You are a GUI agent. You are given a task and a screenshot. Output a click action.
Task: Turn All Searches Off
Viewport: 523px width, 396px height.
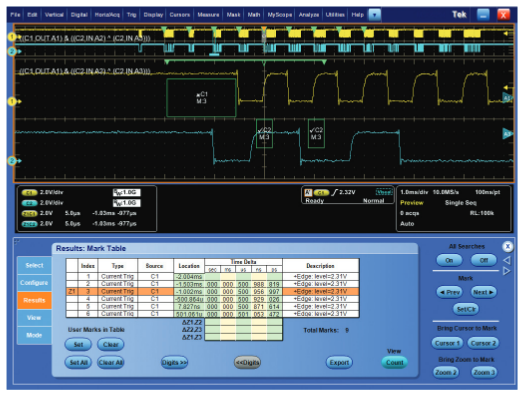pos(483,260)
